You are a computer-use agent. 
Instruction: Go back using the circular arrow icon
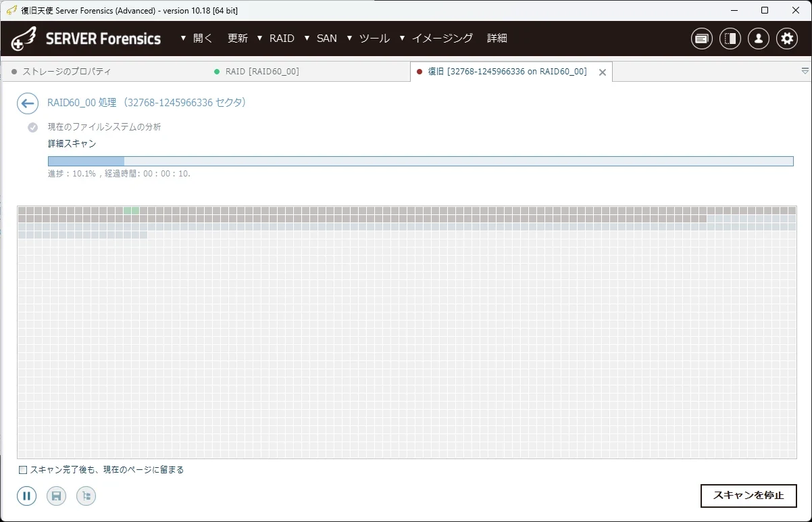coord(28,103)
